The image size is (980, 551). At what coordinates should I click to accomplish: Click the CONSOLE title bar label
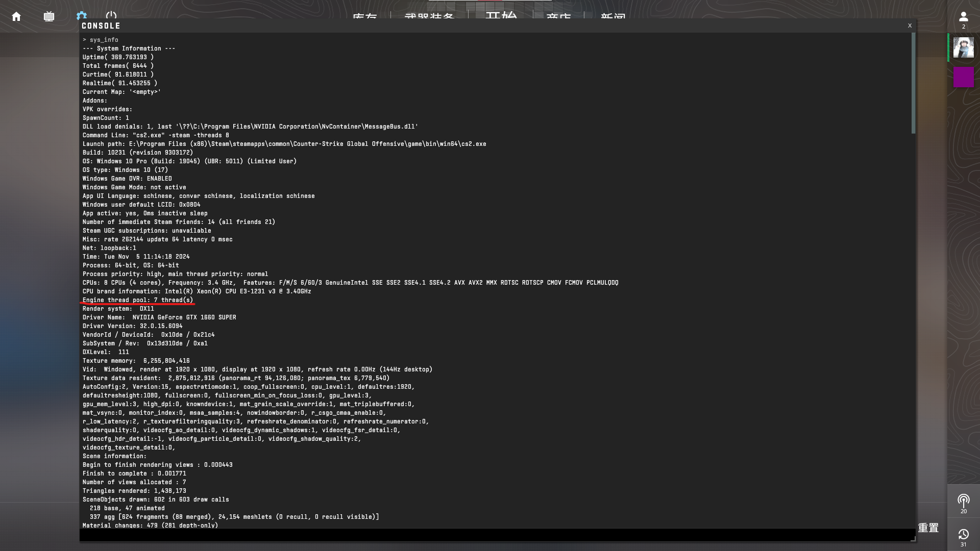[x=101, y=26]
